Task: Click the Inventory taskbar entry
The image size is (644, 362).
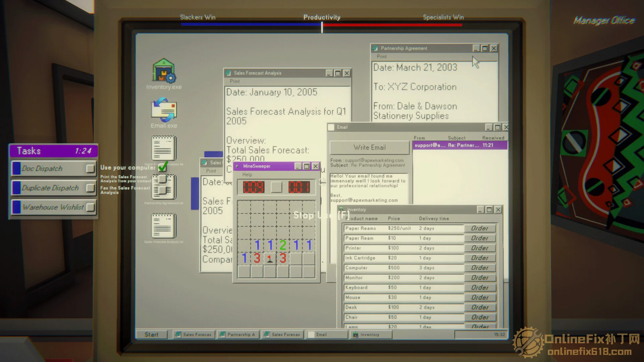Action: 371,335
